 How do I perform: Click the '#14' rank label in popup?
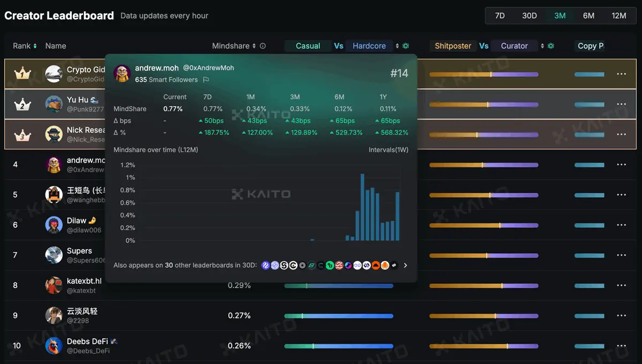tap(399, 73)
